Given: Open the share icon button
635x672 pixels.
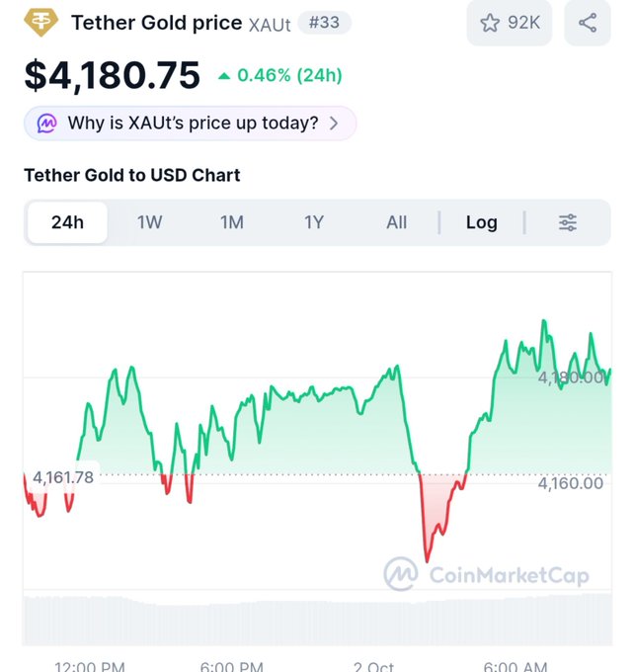Looking at the screenshot, I should tap(588, 23).
